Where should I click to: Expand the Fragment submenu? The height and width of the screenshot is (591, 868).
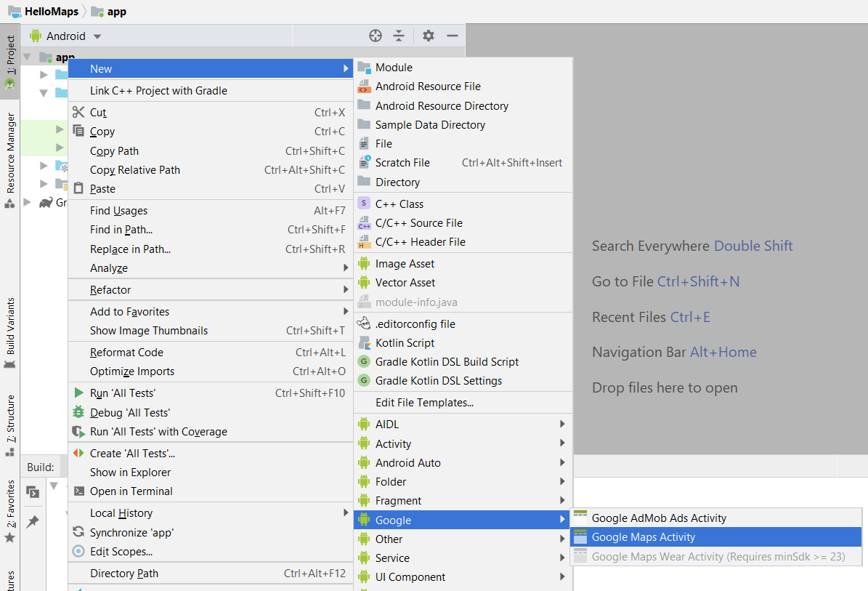tap(463, 500)
